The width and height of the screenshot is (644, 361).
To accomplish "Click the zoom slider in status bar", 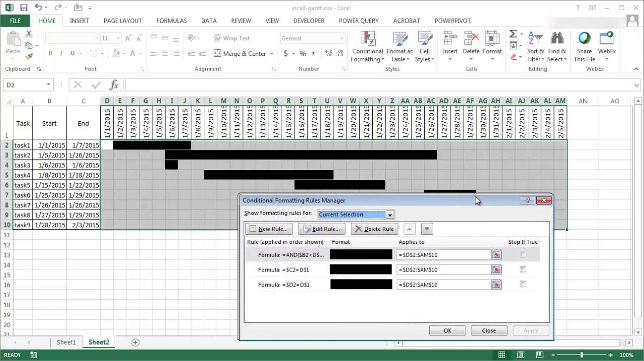I will point(582,355).
